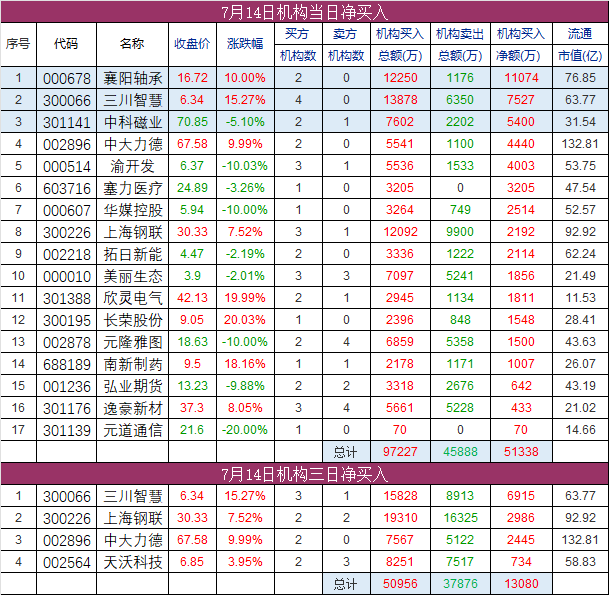Image resolution: width=609 pixels, height=595 pixels.
Task: Select stock name 元道通信
Action: pos(132,430)
